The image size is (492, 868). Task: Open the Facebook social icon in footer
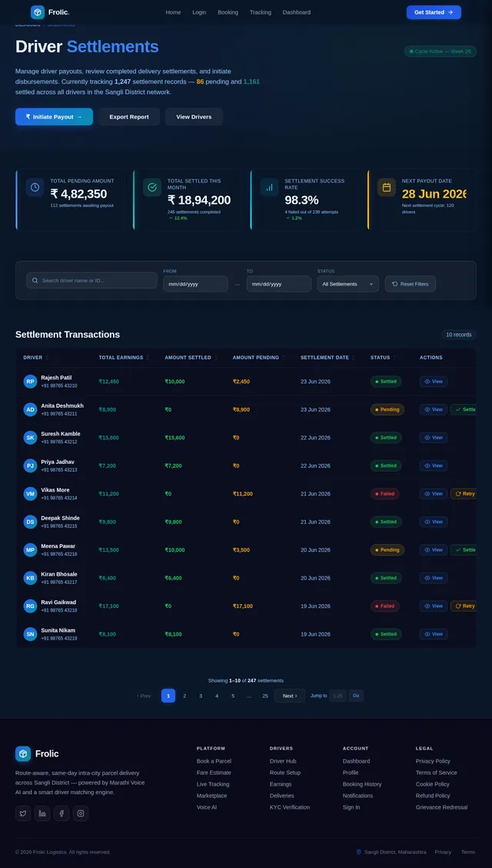[61, 813]
